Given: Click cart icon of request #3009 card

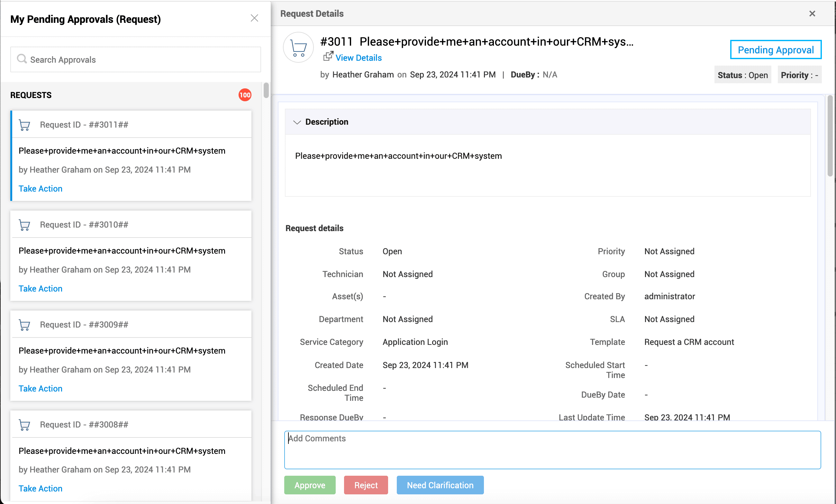Looking at the screenshot, I should pyautogui.click(x=24, y=325).
